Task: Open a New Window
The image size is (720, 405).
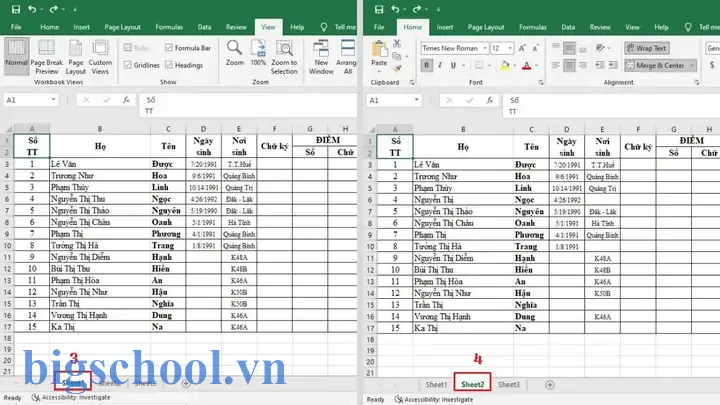Action: click(x=321, y=57)
